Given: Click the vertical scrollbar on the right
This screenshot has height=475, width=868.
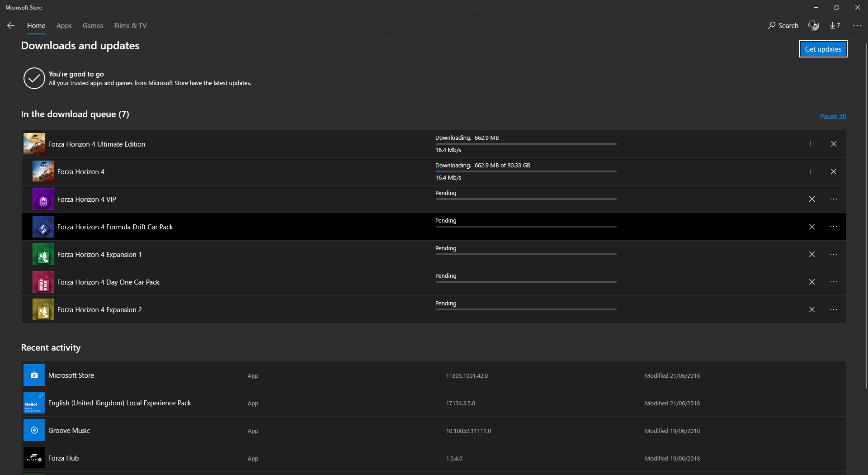Looking at the screenshot, I should (866, 215).
